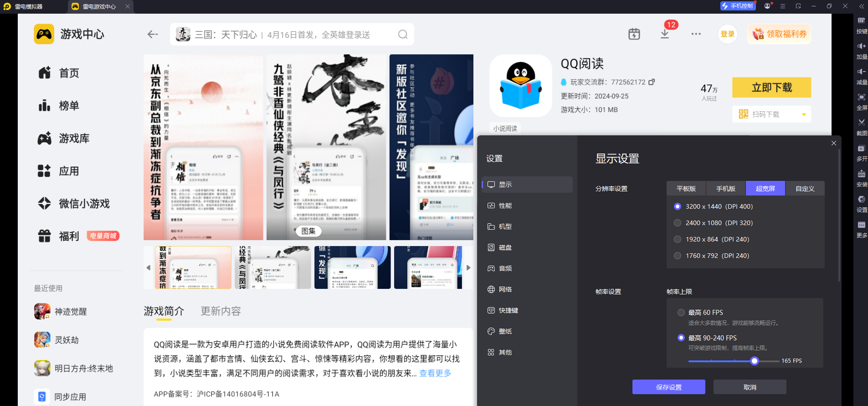
Task: Click the search magnifier icon
Action: point(403,35)
